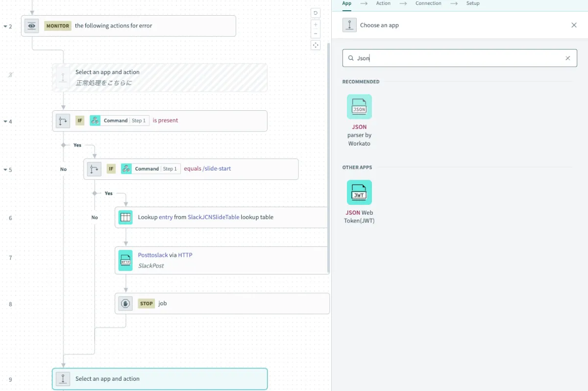Click the Choose an app header icon
The height and width of the screenshot is (391, 588).
[x=349, y=25]
